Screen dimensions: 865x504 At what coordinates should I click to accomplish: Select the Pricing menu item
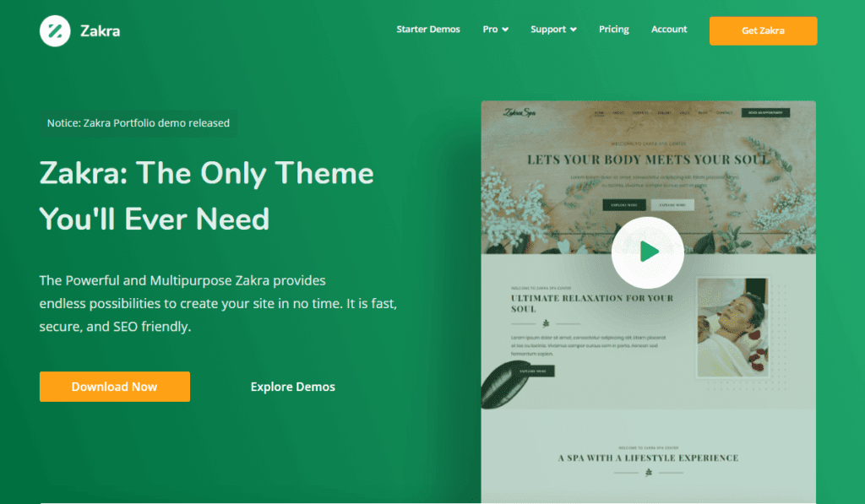coord(613,29)
